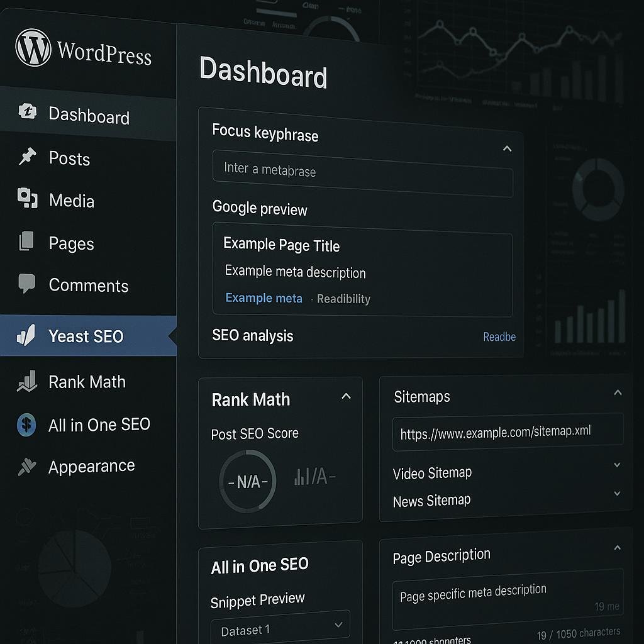Click the "19 / 1050 characters" counter
Viewport: 644px width, 644px height.
click(x=579, y=634)
